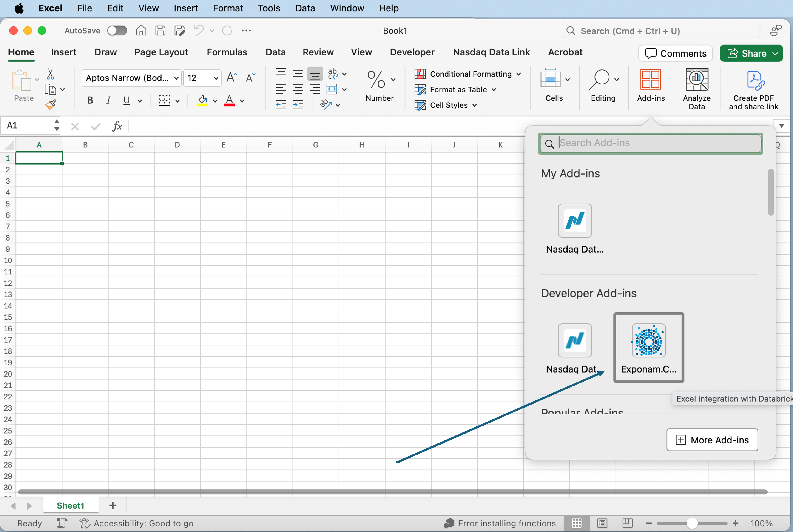Apply red Font Color A
The height and width of the screenshot is (532, 793).
229,100
